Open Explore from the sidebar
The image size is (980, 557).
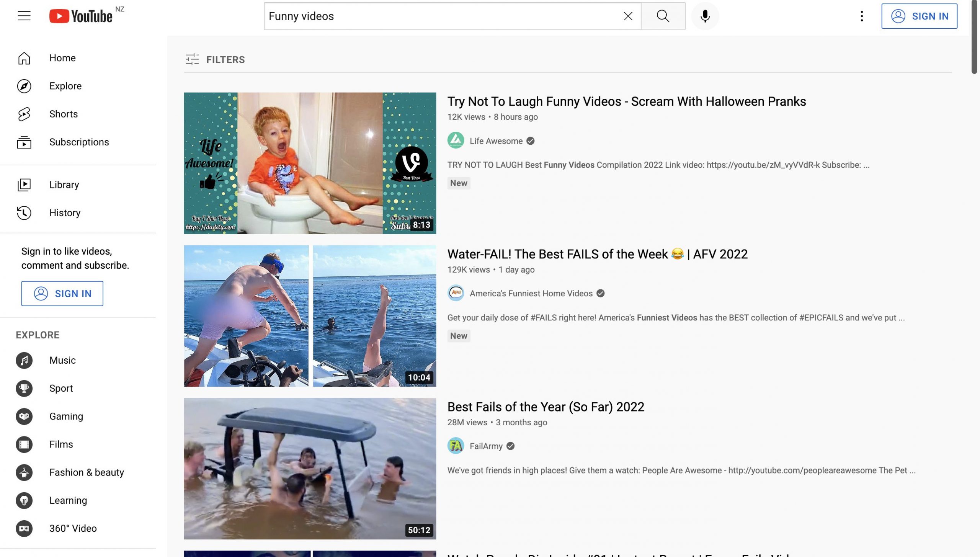(x=65, y=86)
